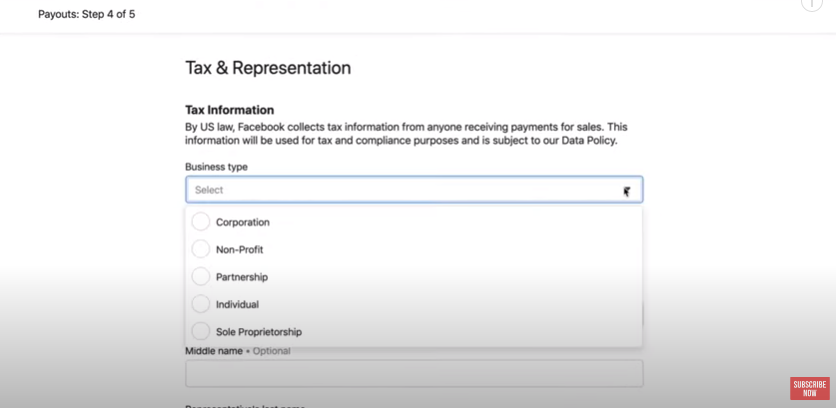Choose Partnership from the list

click(242, 277)
